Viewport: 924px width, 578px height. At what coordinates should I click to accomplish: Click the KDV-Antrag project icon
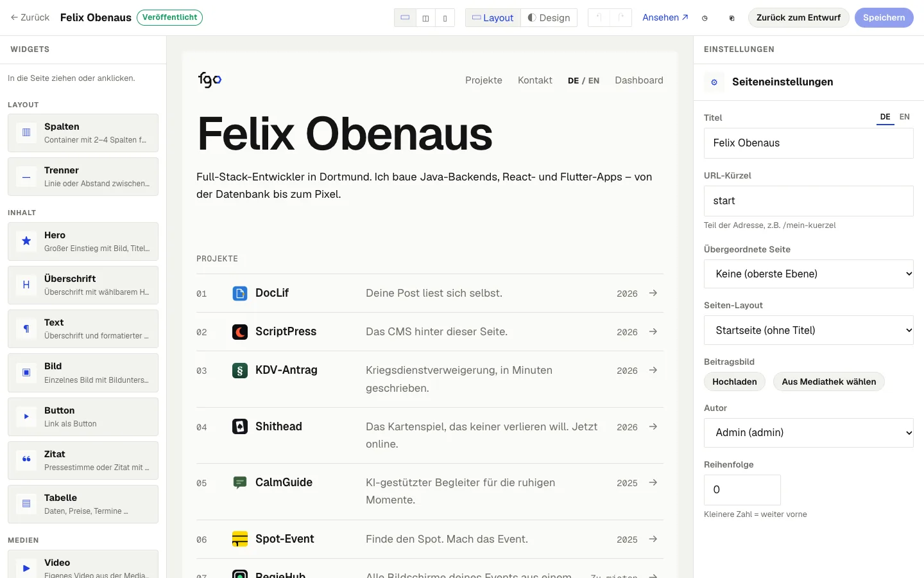pyautogui.click(x=240, y=371)
